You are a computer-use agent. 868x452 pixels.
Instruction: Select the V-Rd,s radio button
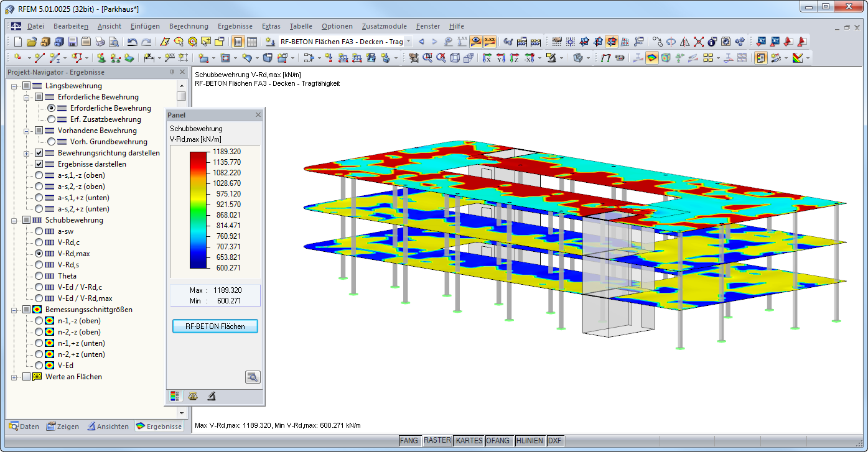point(39,265)
